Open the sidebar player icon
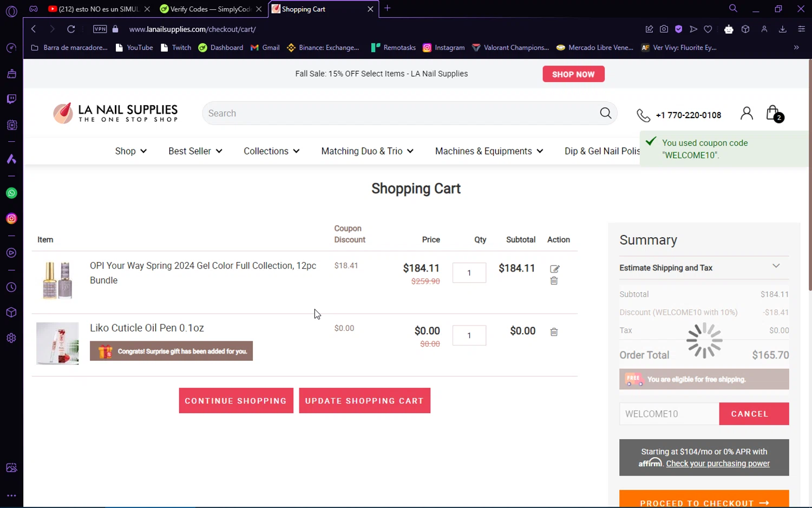The height and width of the screenshot is (508, 812). (x=11, y=253)
